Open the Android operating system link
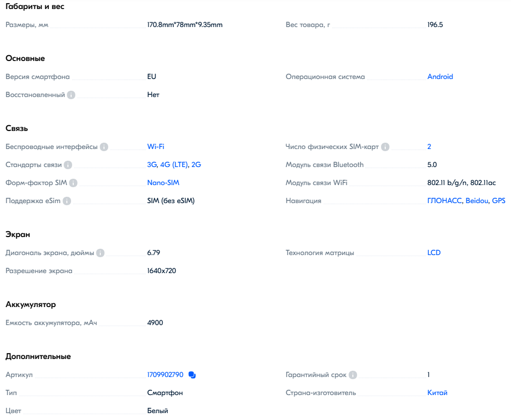 [440, 77]
